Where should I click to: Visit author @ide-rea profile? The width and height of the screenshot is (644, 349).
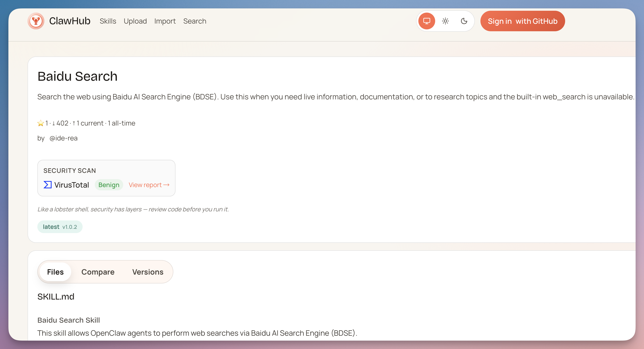click(63, 138)
